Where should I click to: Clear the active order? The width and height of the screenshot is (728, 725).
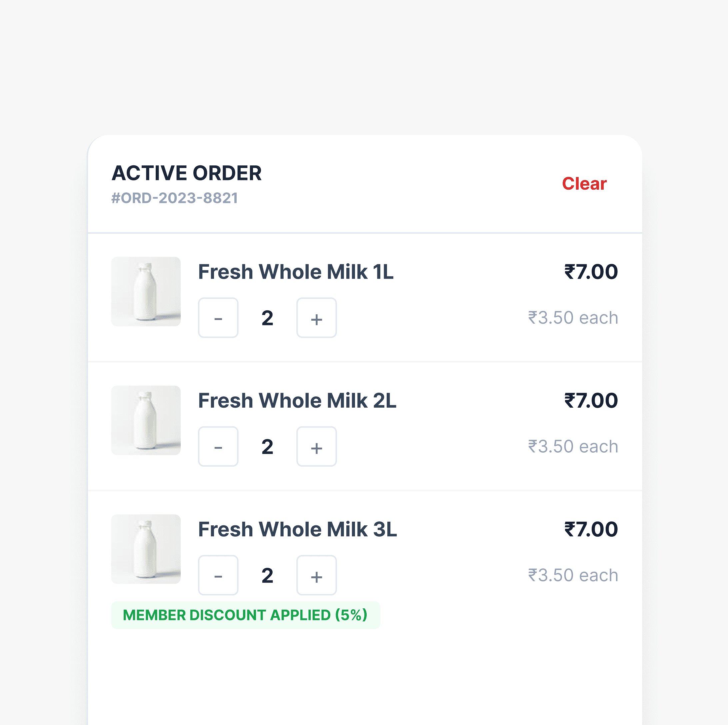coord(584,184)
